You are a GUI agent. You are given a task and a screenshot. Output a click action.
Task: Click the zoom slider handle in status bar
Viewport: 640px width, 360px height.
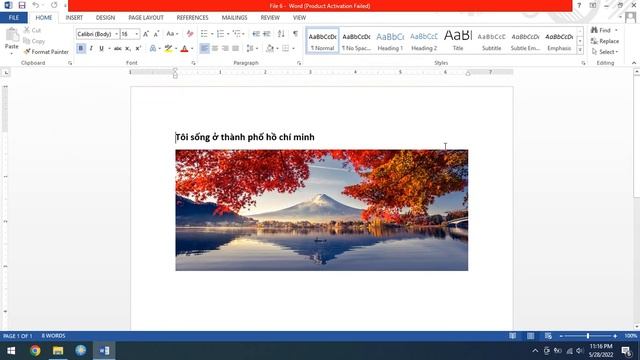pyautogui.click(x=588, y=336)
